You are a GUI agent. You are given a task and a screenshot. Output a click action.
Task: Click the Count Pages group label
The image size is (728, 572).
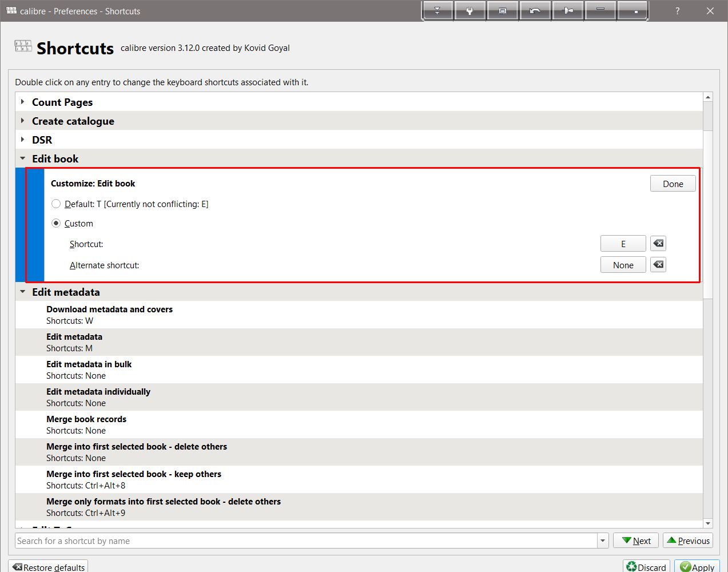[x=62, y=102]
